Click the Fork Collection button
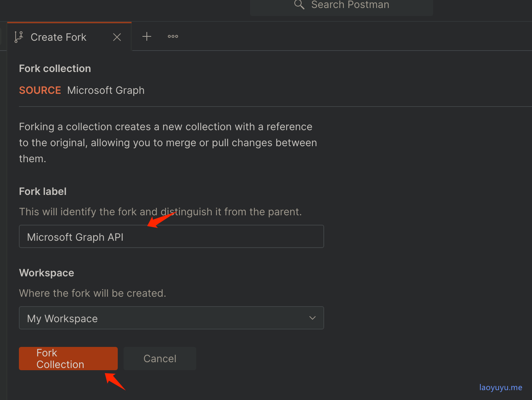The height and width of the screenshot is (400, 532). [x=68, y=359]
